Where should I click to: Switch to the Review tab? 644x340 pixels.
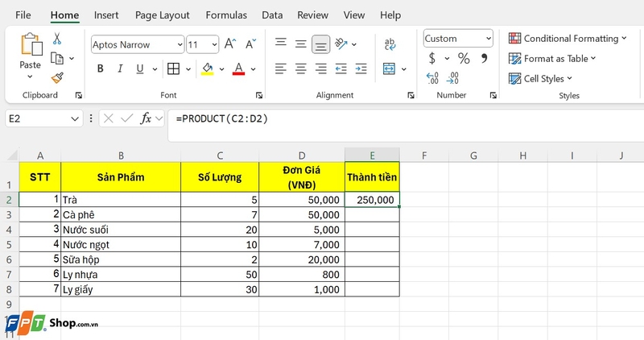(312, 15)
